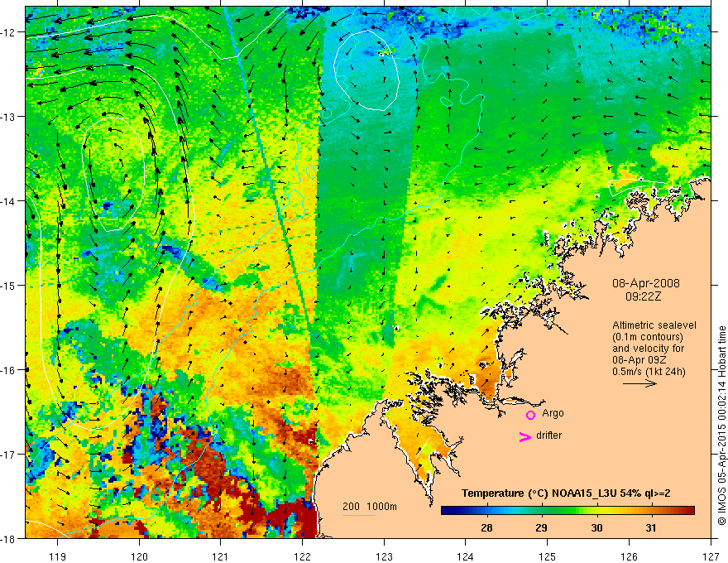728x563 pixels.
Task: Click longitude axis label 122
Action: tap(302, 556)
